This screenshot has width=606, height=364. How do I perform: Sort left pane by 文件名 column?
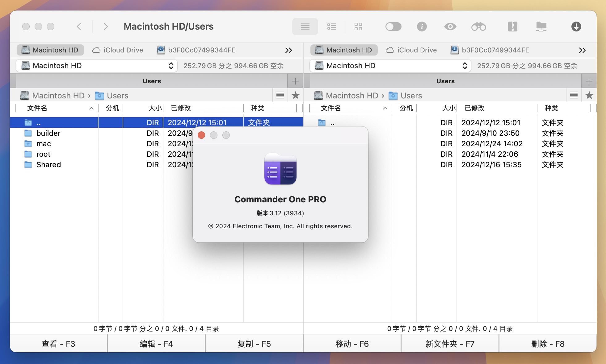pos(57,108)
